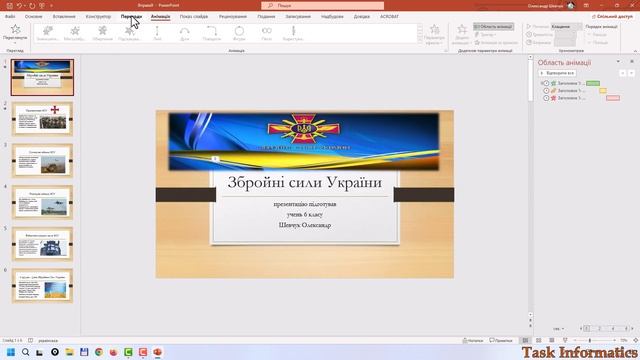Open the Transitions (Переходи) ribbon tab

coord(131,17)
